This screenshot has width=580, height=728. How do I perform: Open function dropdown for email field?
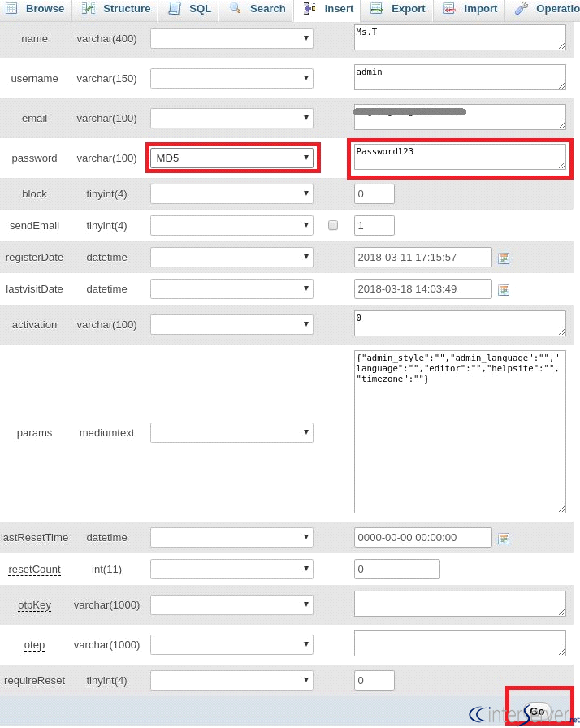232,118
